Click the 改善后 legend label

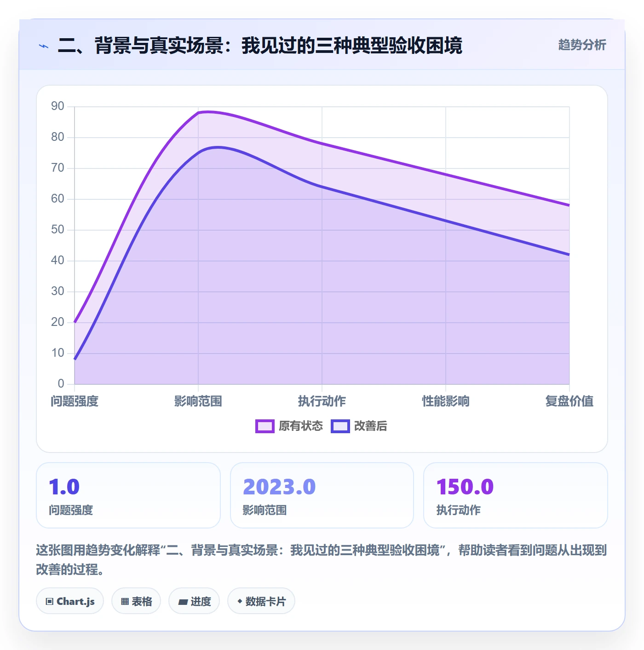coord(370,426)
